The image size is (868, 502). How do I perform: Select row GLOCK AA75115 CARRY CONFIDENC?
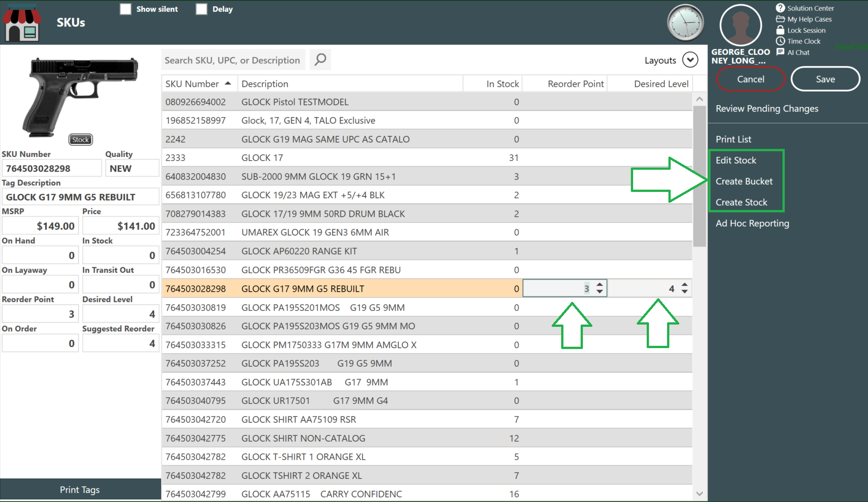[427, 494]
